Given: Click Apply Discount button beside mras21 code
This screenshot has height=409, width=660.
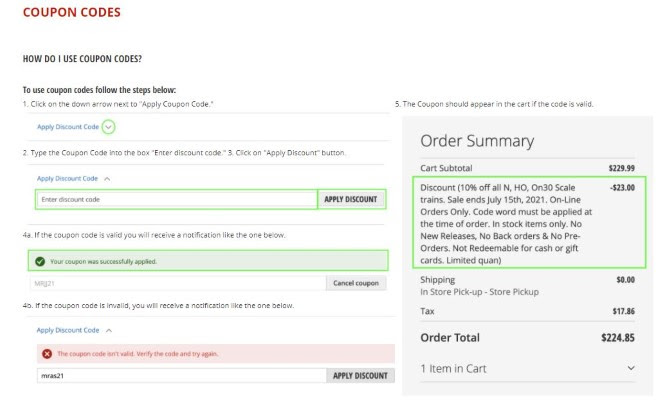Looking at the screenshot, I should click(x=360, y=376).
